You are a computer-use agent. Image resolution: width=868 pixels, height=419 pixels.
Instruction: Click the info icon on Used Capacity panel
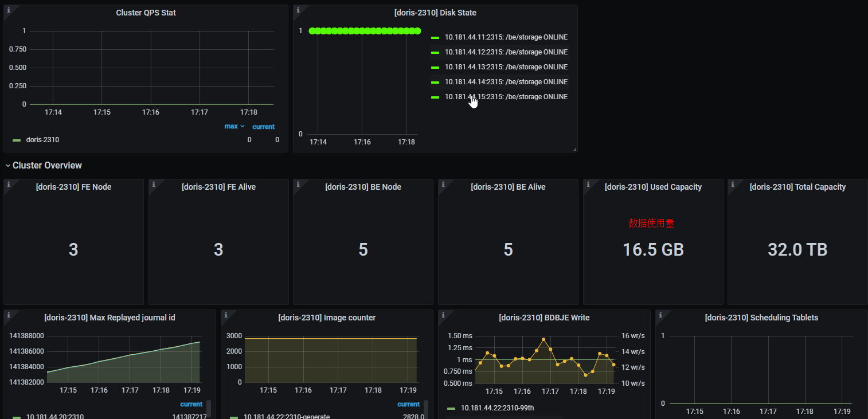[588, 183]
